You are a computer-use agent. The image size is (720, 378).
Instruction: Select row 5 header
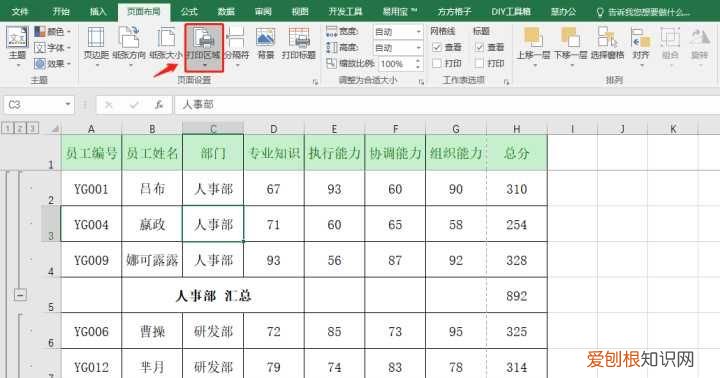tap(51, 295)
